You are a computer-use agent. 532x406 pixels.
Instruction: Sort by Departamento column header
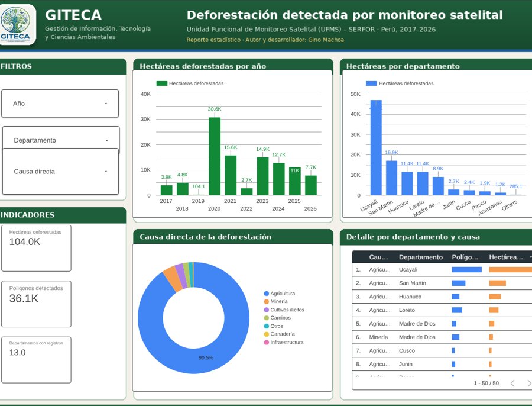421,257
